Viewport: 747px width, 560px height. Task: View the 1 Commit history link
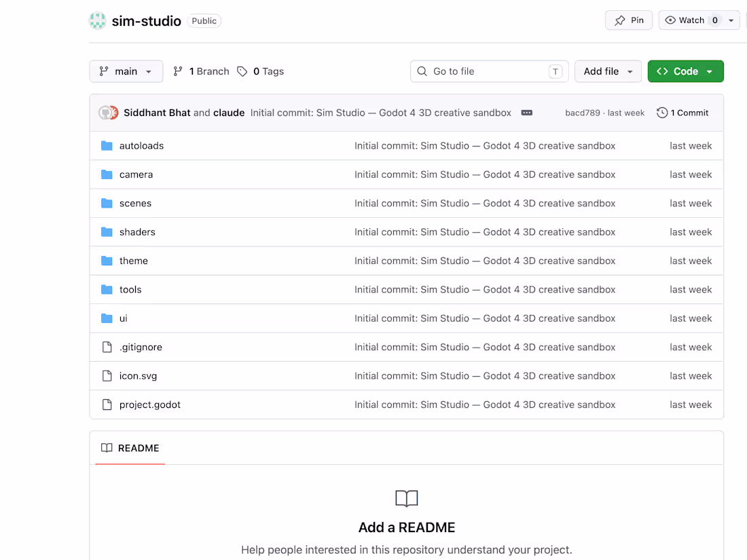[682, 113]
